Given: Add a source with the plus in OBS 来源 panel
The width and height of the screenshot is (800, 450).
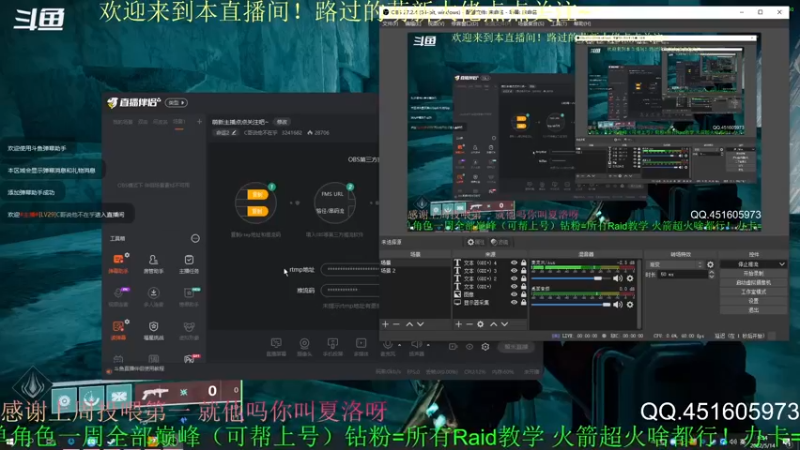Looking at the screenshot, I should 458,324.
